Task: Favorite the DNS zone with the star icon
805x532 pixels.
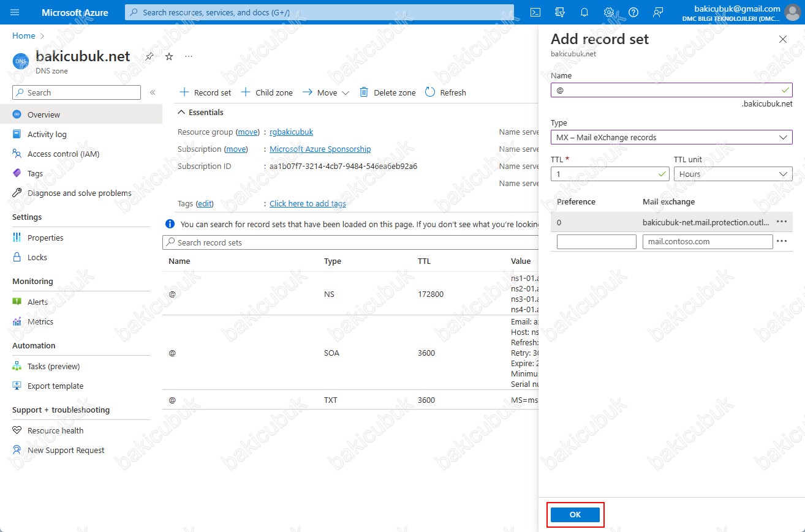Action: click(x=169, y=56)
